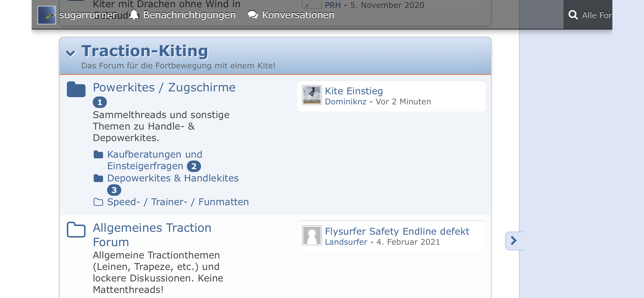The height and width of the screenshot is (298, 644).
Task: Open the sugarrunner user menu
Action: pyautogui.click(x=87, y=15)
